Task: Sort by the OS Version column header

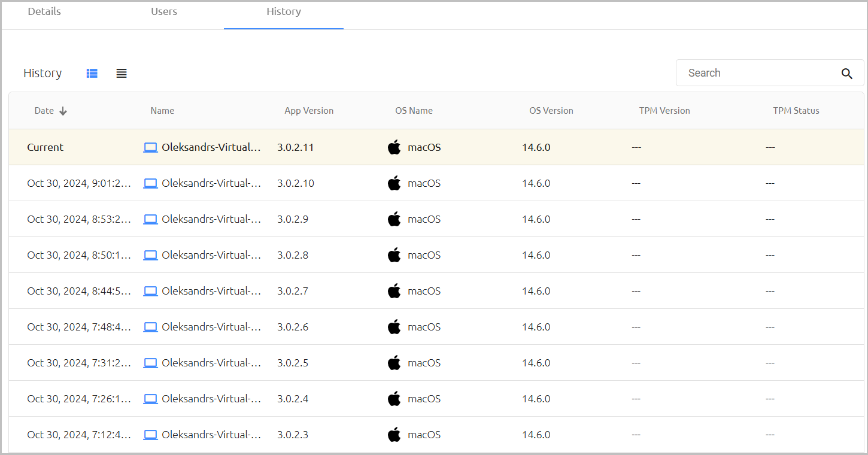Action: 551,111
